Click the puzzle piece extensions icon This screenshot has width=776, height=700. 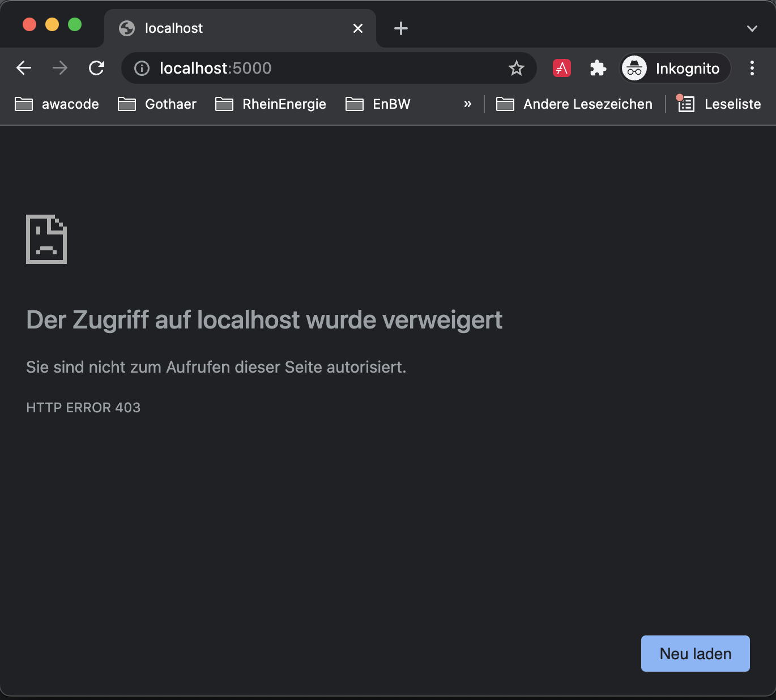(x=598, y=68)
